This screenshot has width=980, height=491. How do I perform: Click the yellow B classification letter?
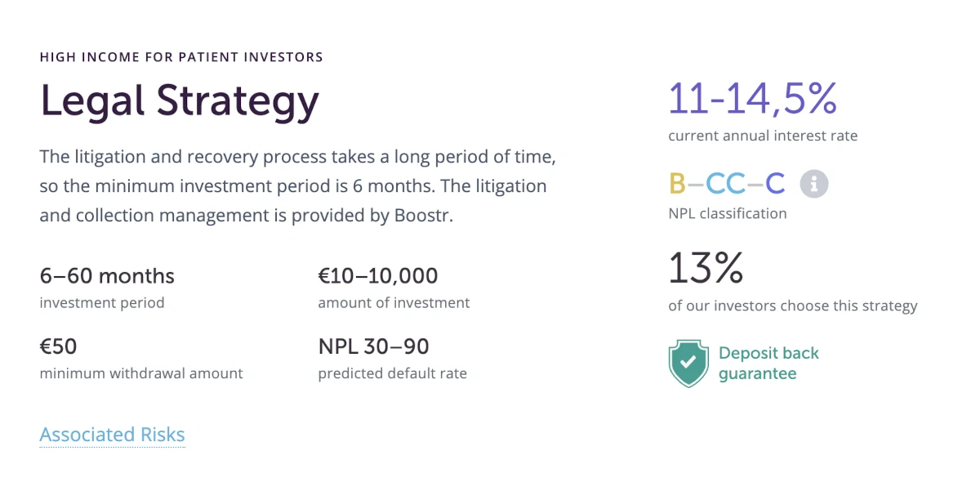pos(677,183)
